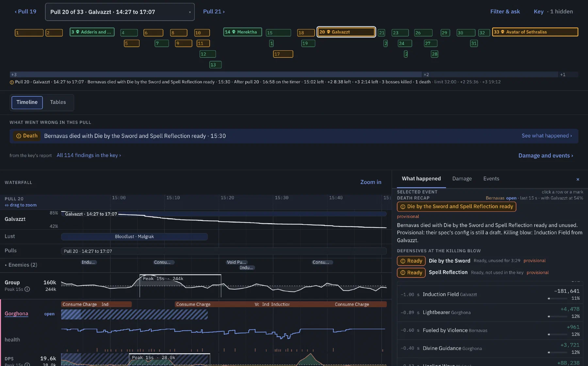This screenshot has height=366, width=588.
Task: Open the Gorghona player link
Action: click(16, 314)
